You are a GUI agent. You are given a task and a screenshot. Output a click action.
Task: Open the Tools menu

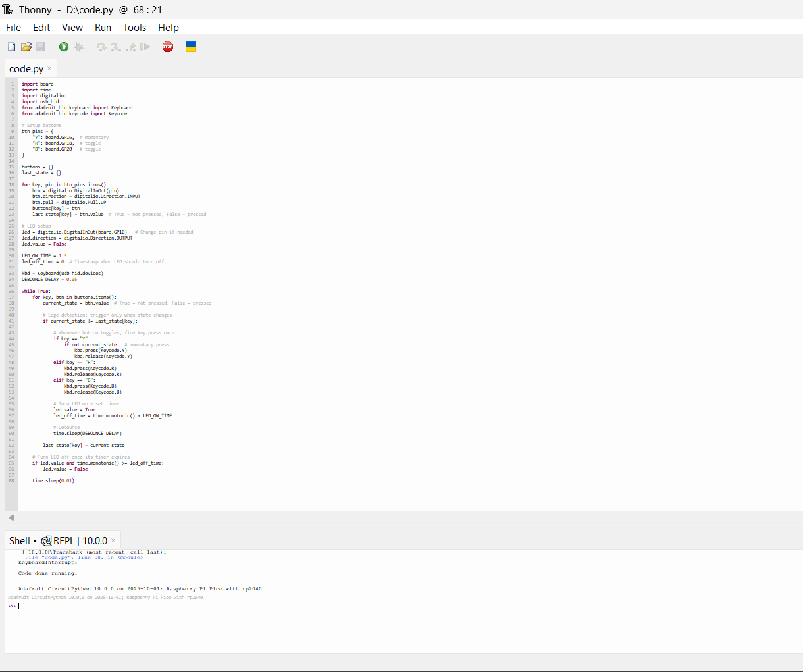(135, 28)
